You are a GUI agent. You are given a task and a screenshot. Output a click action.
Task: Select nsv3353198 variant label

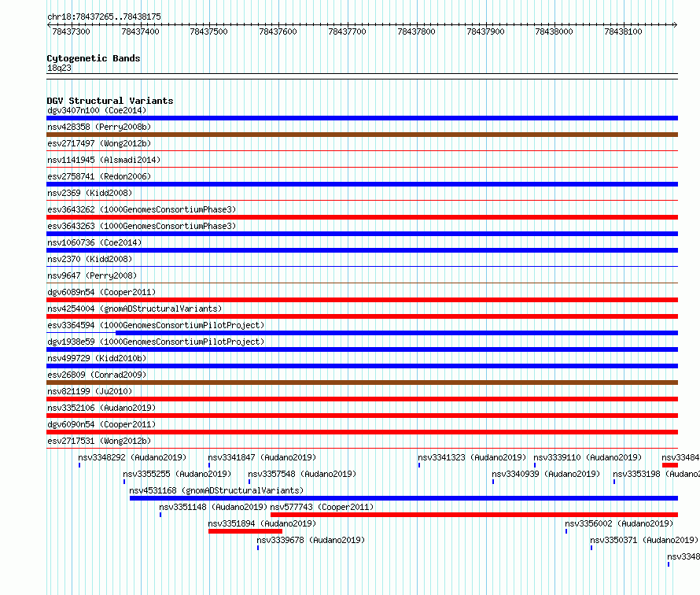(x=656, y=474)
